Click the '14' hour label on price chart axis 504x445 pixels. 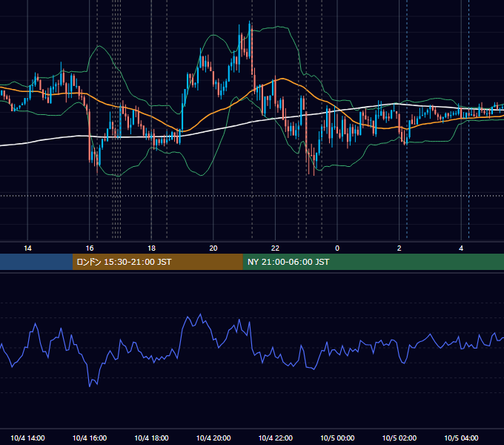click(27, 248)
